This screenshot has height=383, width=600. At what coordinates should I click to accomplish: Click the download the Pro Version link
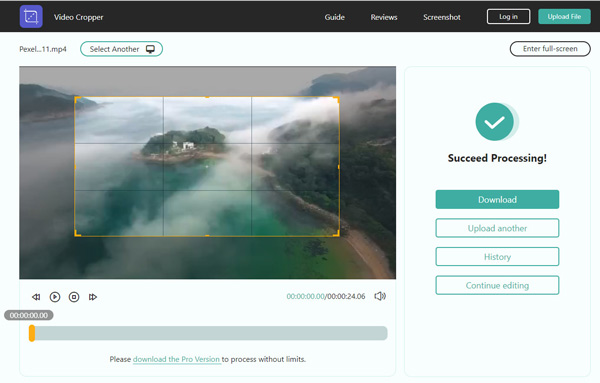tap(176, 359)
